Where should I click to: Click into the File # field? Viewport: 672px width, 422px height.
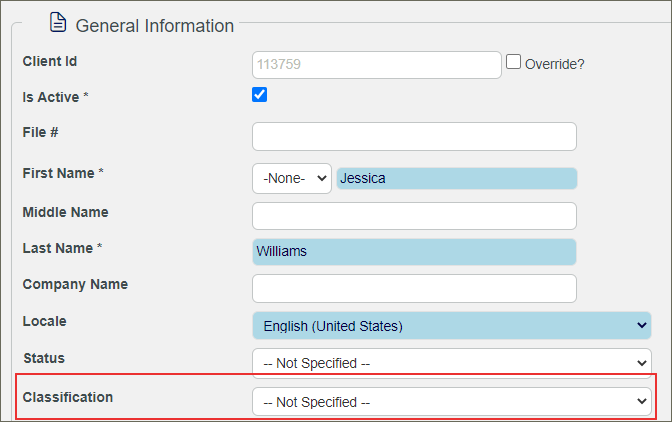point(414,137)
